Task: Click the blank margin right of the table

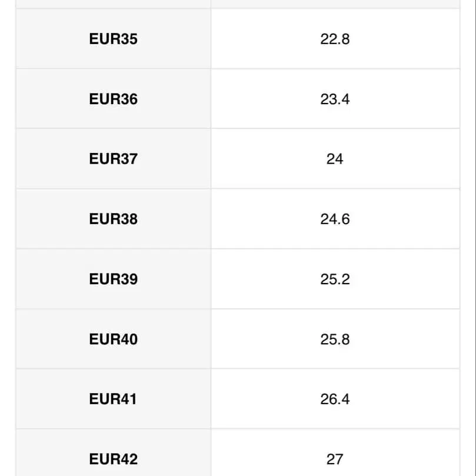Action: [468, 235]
